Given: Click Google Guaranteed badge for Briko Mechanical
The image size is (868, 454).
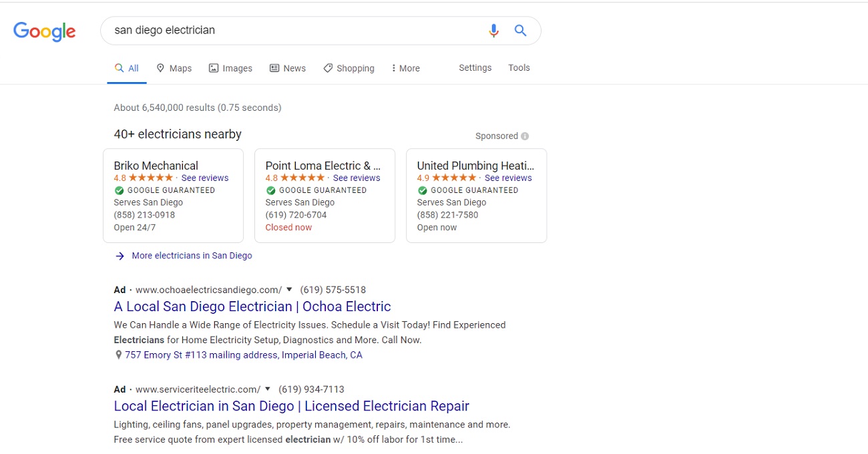Looking at the screenshot, I should click(x=120, y=190).
